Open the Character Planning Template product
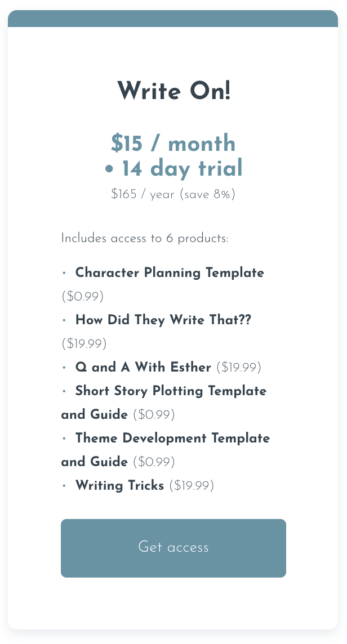The image size is (347, 644). pyautogui.click(x=170, y=272)
